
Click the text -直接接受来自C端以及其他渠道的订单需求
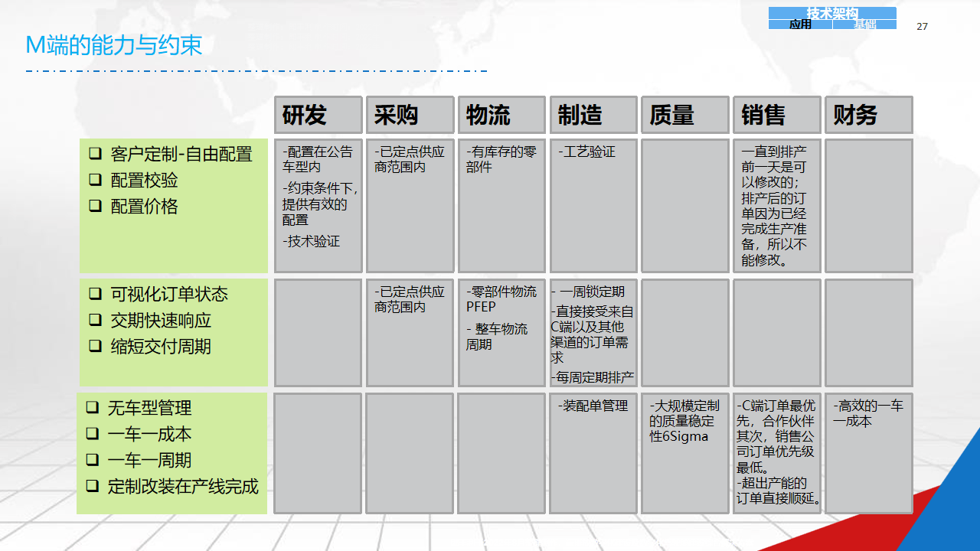coord(593,334)
